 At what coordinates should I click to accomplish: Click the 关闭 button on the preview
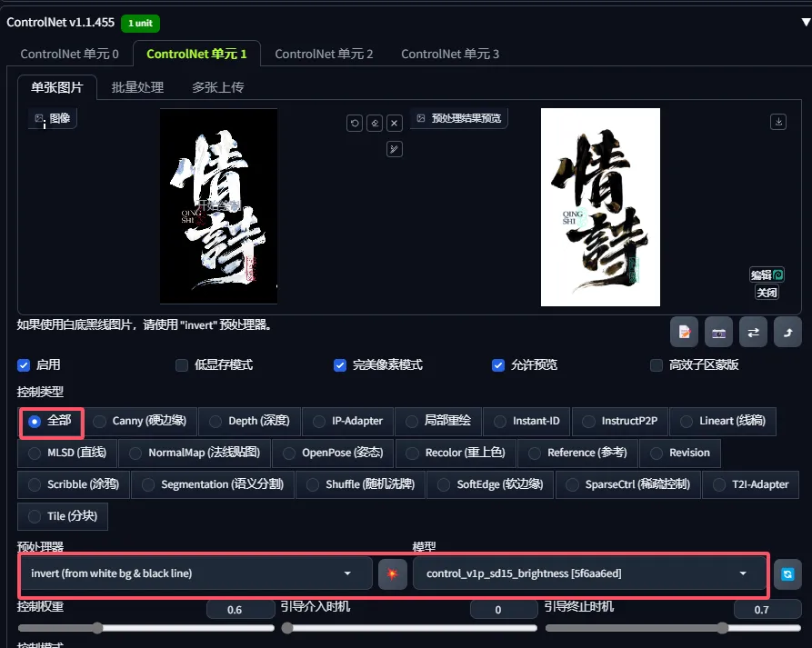tap(767, 293)
